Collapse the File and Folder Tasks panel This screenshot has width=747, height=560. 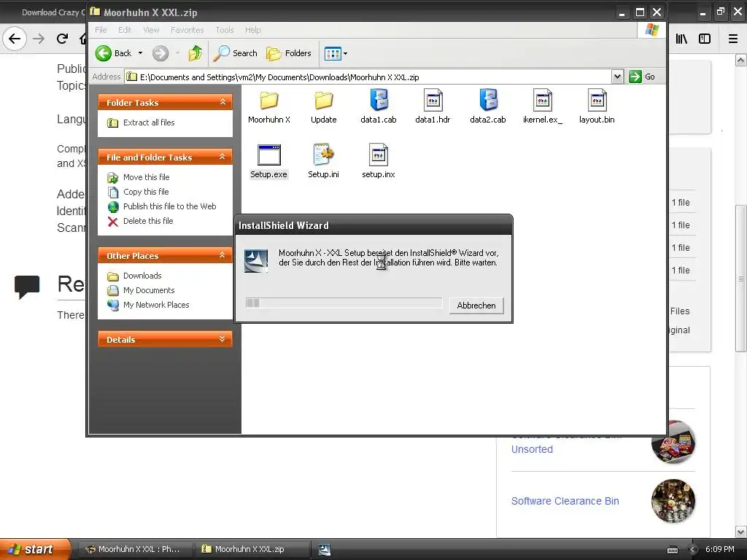click(222, 157)
